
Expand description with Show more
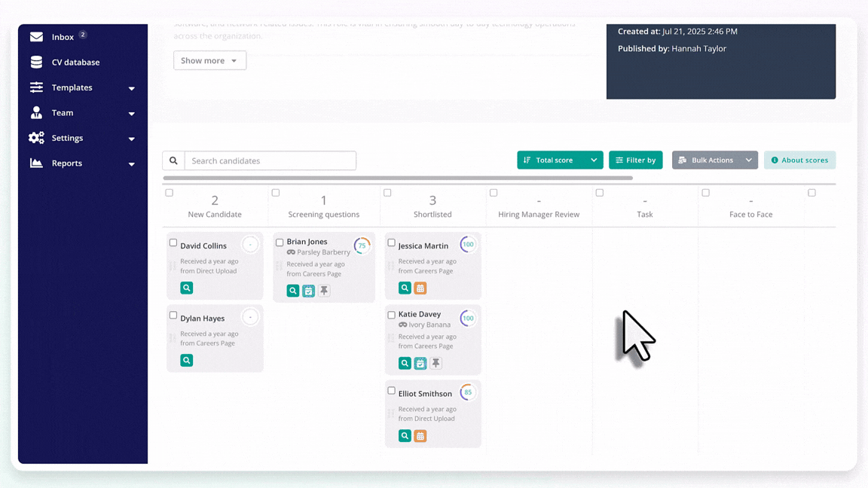tap(209, 60)
